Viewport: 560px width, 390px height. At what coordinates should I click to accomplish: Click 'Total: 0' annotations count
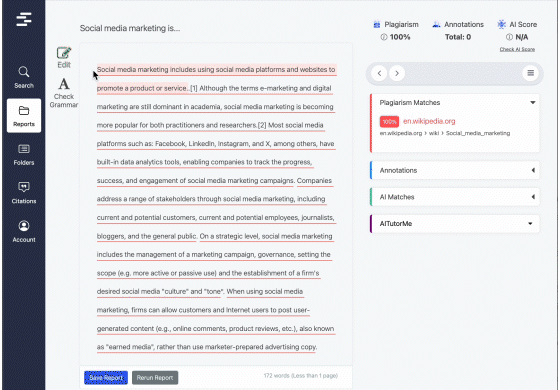(x=458, y=37)
